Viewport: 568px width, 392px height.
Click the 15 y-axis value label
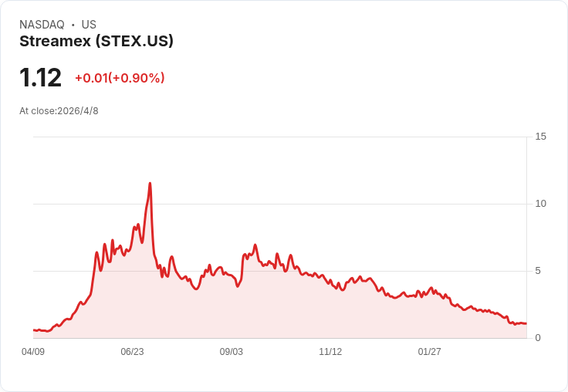point(540,137)
